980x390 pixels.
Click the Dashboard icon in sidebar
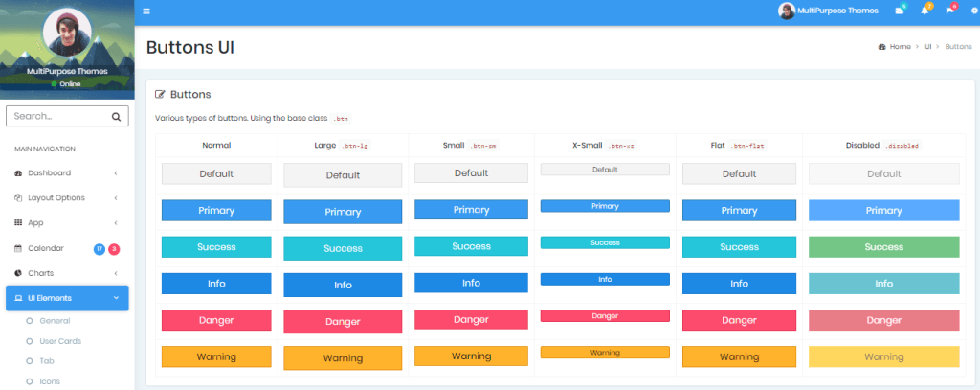coord(18,173)
